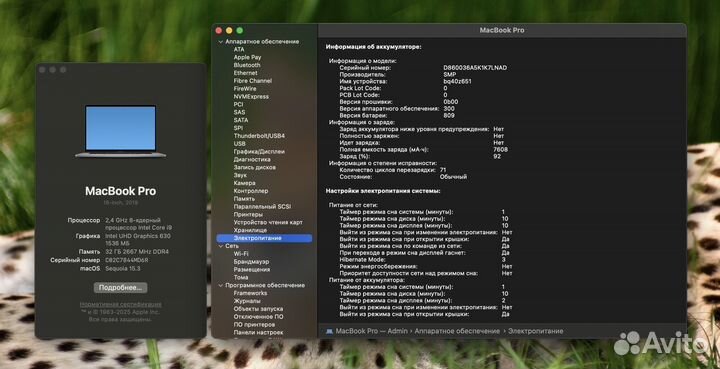
Task: Open Устройство чтения карт entry
Action: (x=268, y=222)
